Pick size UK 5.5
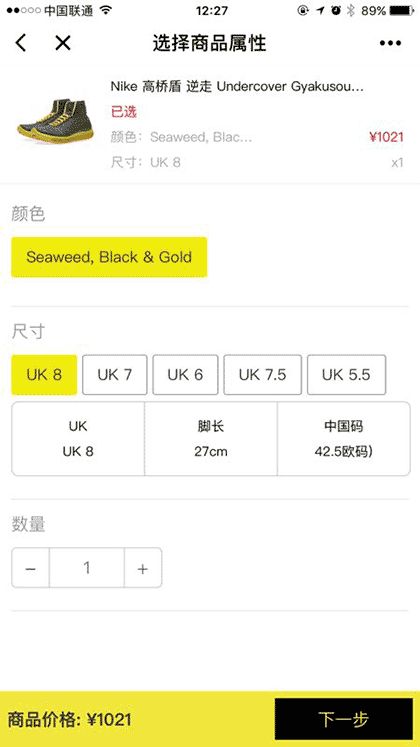 346,374
